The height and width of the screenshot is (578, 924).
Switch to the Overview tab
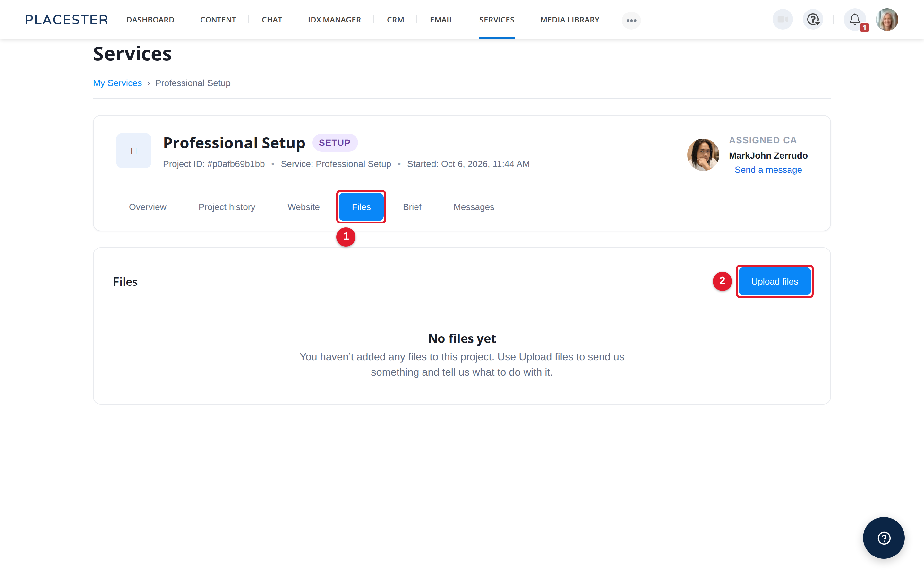[148, 207]
